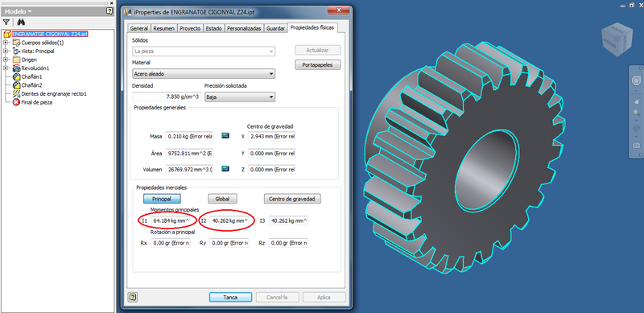Click the Chaflán2 chamfer icon
The width and height of the screenshot is (644, 313).
point(16,85)
